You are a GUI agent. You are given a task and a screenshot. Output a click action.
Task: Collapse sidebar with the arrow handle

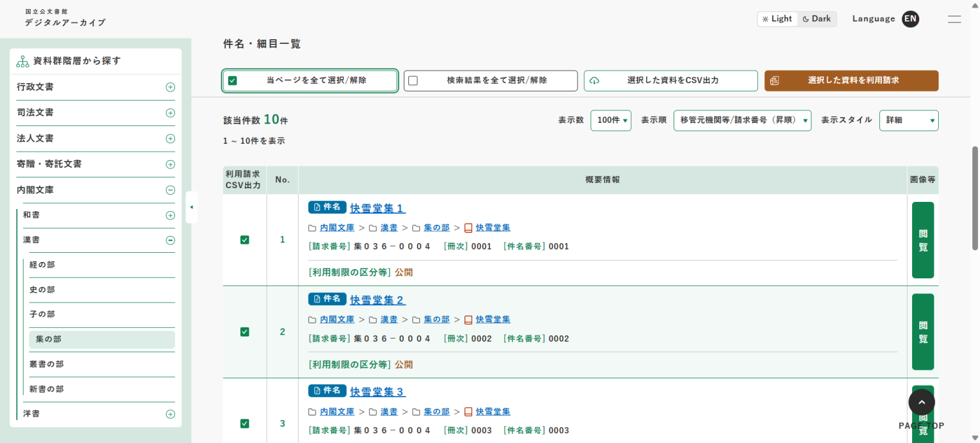(191, 207)
